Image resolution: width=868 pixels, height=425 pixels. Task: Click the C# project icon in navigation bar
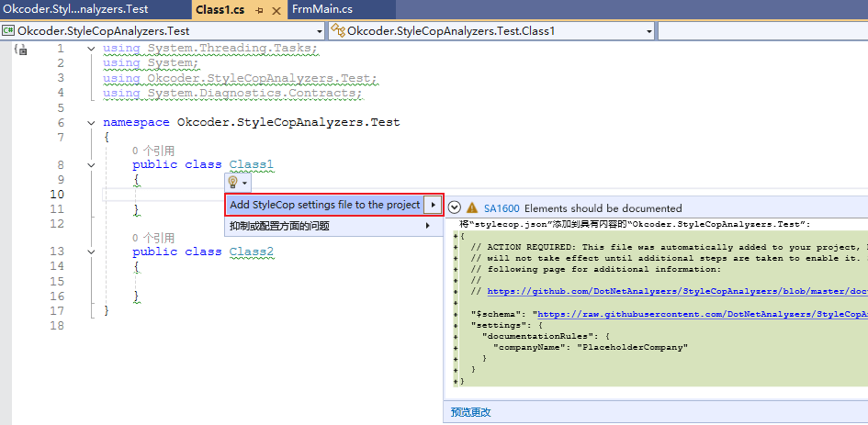coord(9,30)
